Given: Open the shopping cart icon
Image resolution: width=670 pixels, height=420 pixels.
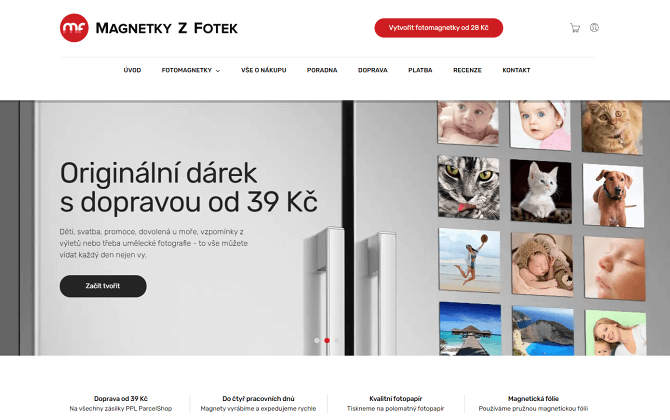Looking at the screenshot, I should (575, 28).
